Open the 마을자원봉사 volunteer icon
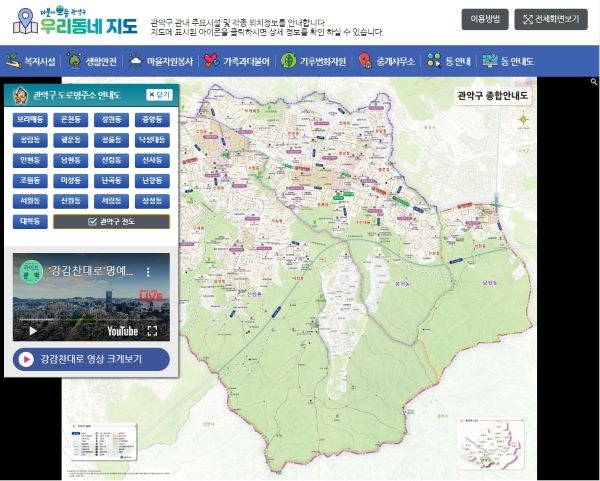The width and height of the screenshot is (600, 481). (136, 61)
